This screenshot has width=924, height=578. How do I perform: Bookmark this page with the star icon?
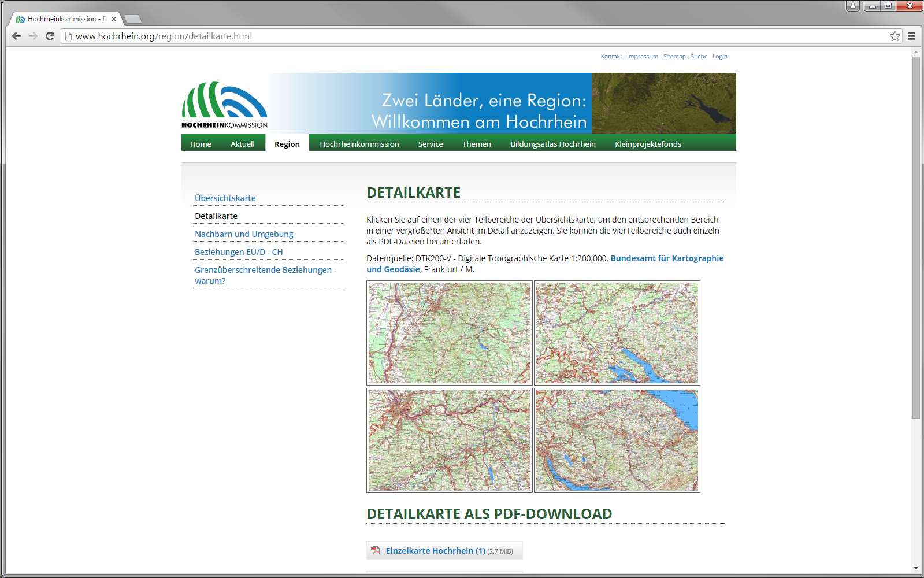pyautogui.click(x=895, y=36)
